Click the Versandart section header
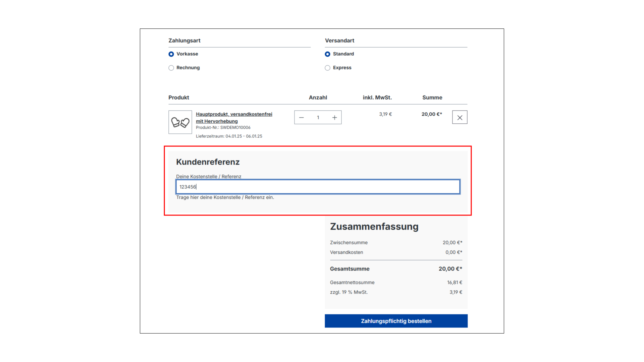 pos(339,41)
